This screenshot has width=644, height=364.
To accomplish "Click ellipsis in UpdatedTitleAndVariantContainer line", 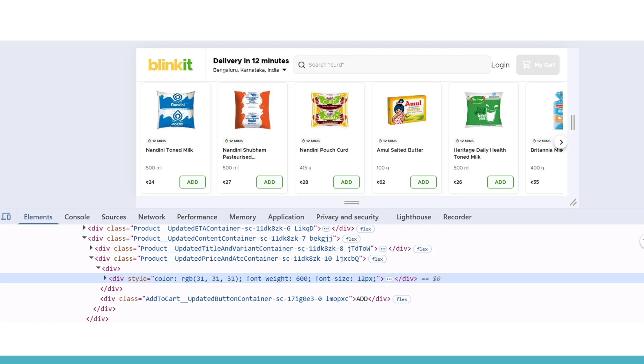I will pyautogui.click(x=383, y=249).
